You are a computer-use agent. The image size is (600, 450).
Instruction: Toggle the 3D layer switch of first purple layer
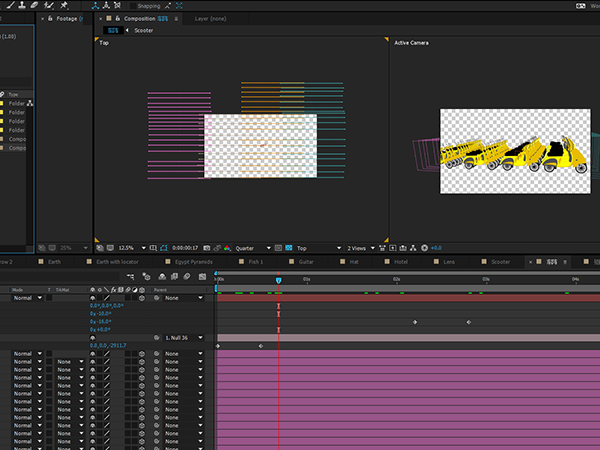[x=143, y=354]
